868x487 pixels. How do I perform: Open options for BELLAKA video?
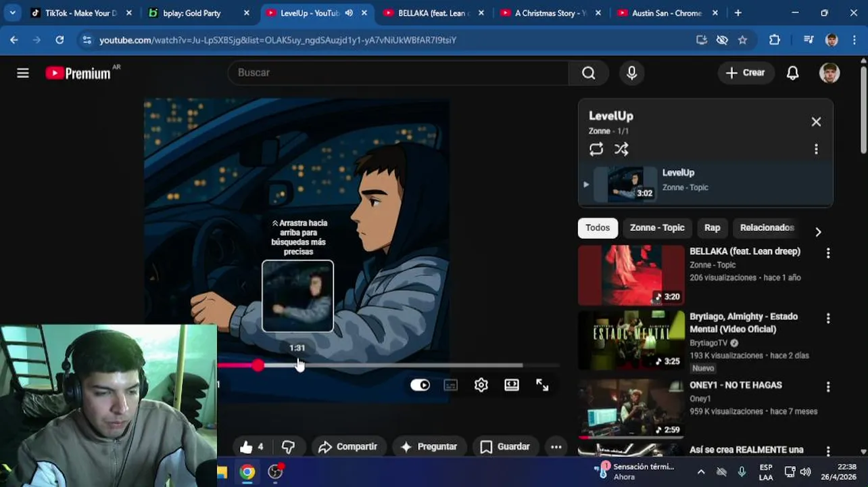click(x=828, y=253)
